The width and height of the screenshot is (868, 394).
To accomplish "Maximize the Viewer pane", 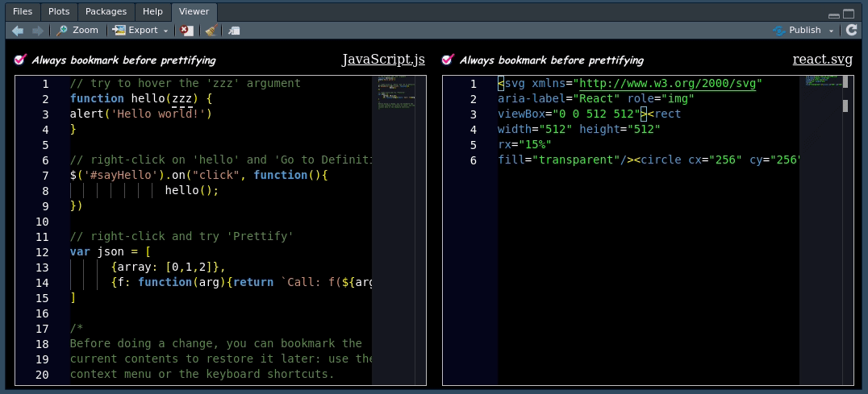I will point(848,14).
